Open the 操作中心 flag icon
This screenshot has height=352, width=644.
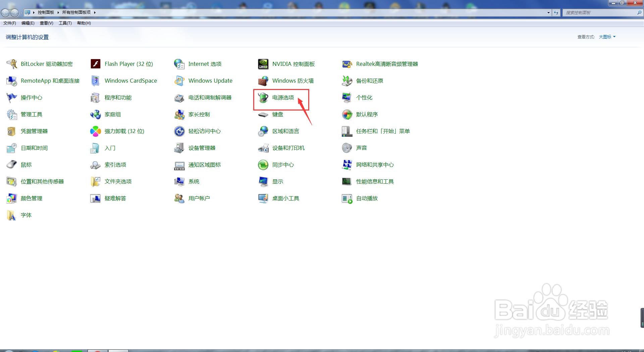point(12,97)
